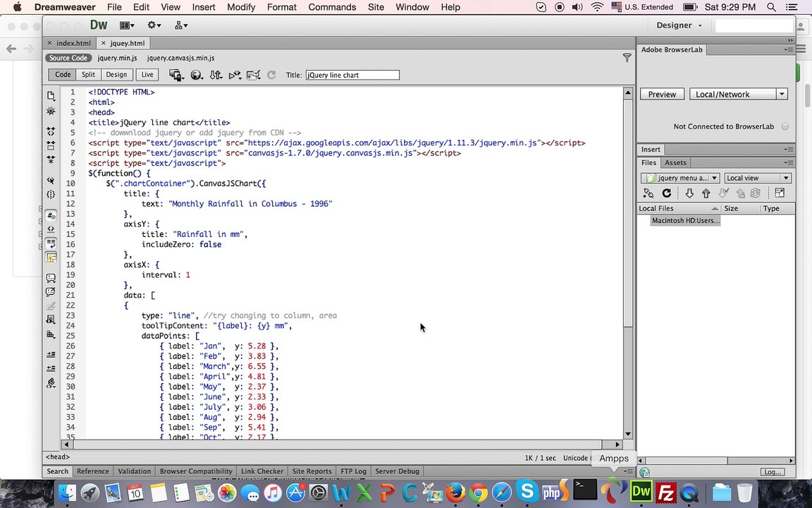The width and height of the screenshot is (812, 508).
Task: Click in the Title input field
Action: point(352,75)
